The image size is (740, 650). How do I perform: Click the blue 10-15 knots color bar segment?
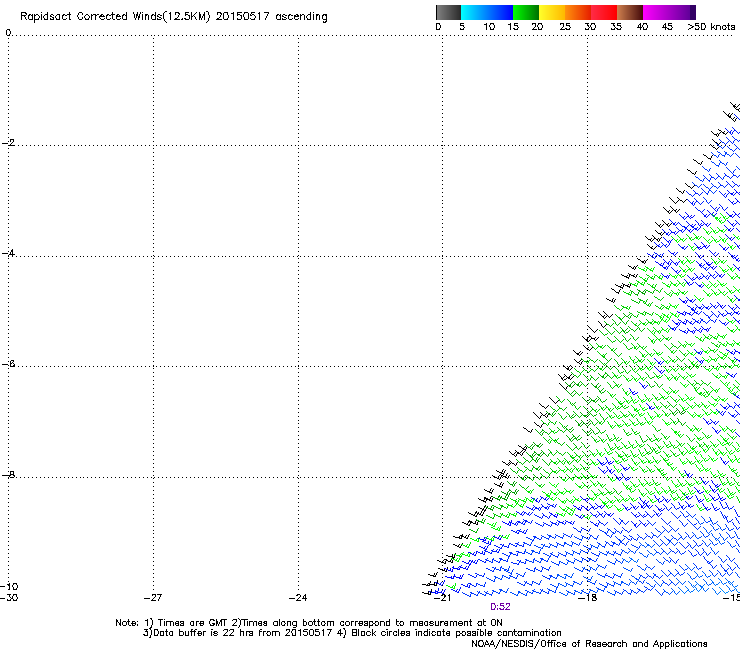coord(500,12)
